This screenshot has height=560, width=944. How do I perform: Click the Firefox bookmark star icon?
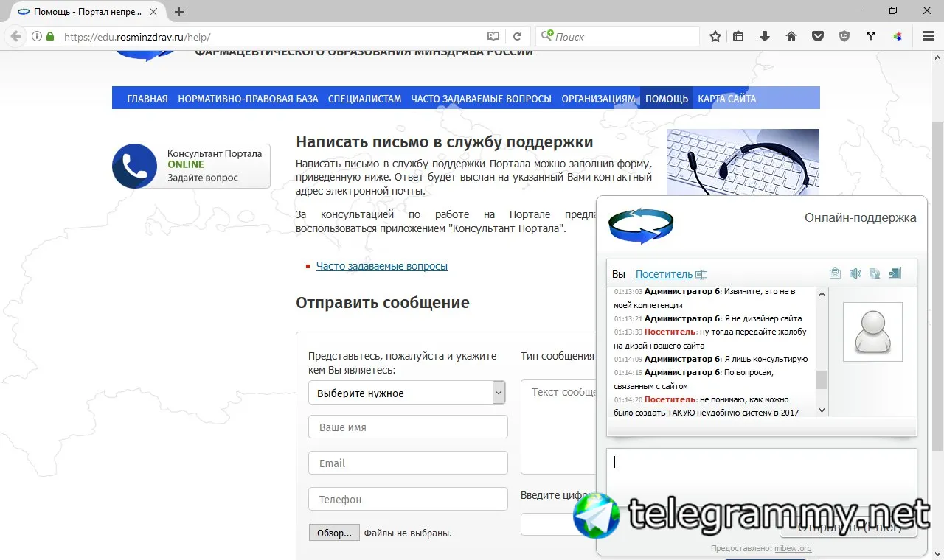[715, 36]
